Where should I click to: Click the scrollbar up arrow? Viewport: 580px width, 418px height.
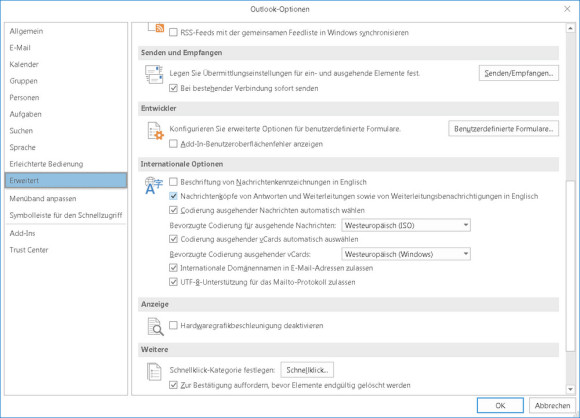tap(570, 28)
